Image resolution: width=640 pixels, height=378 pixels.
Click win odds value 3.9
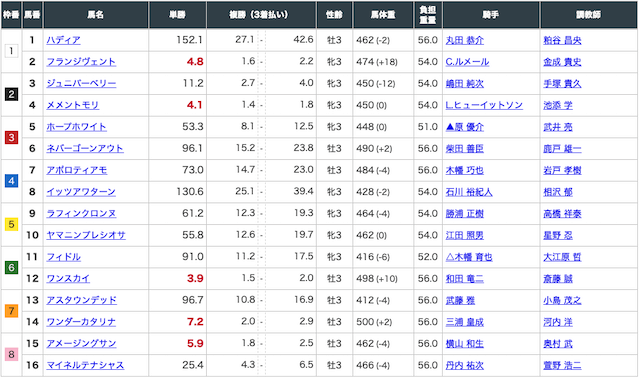click(195, 278)
